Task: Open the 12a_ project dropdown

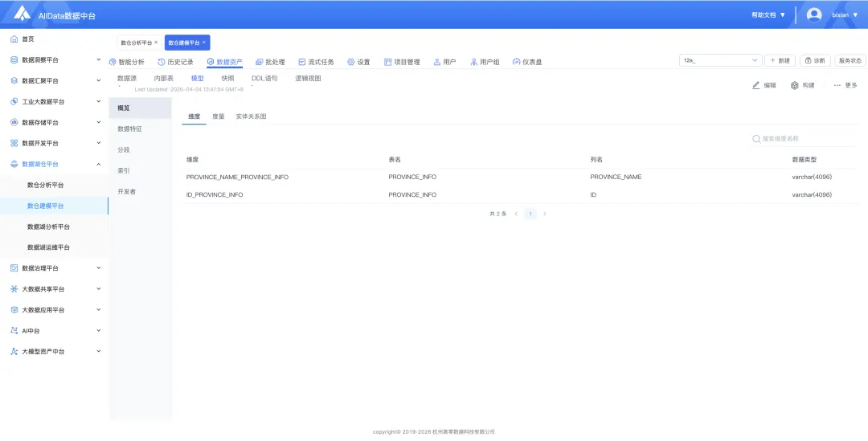Action: coord(720,60)
